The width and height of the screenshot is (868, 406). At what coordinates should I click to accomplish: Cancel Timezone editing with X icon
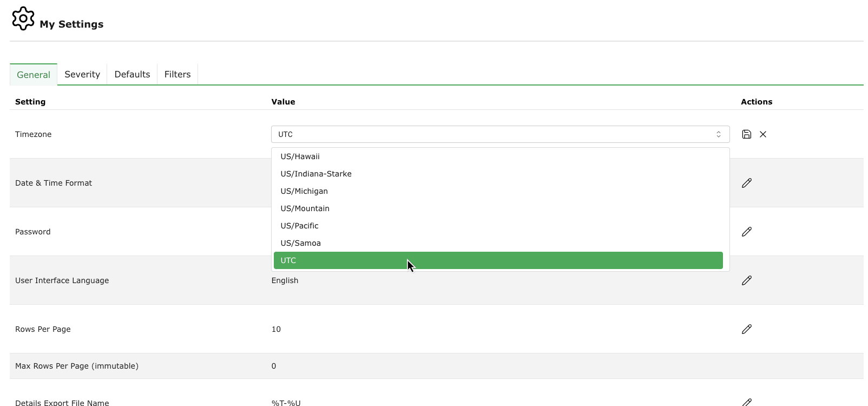click(763, 134)
